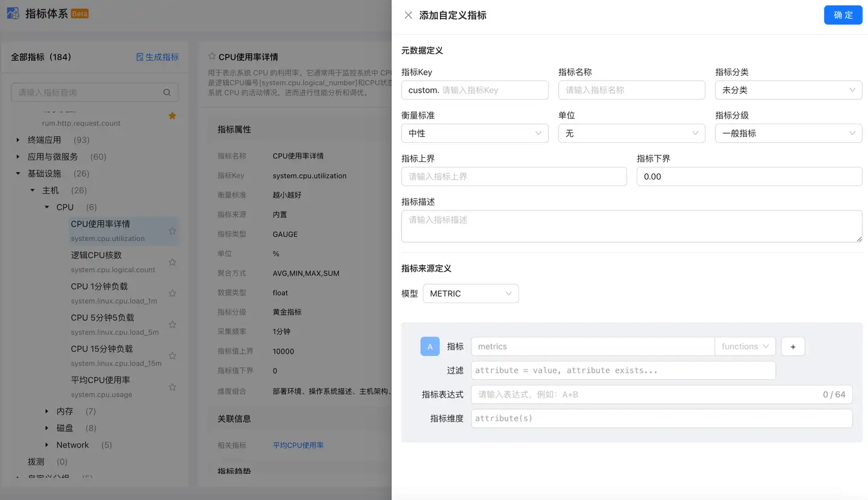Click the 指标名称 input field
The height and width of the screenshot is (500, 868).
tap(631, 90)
